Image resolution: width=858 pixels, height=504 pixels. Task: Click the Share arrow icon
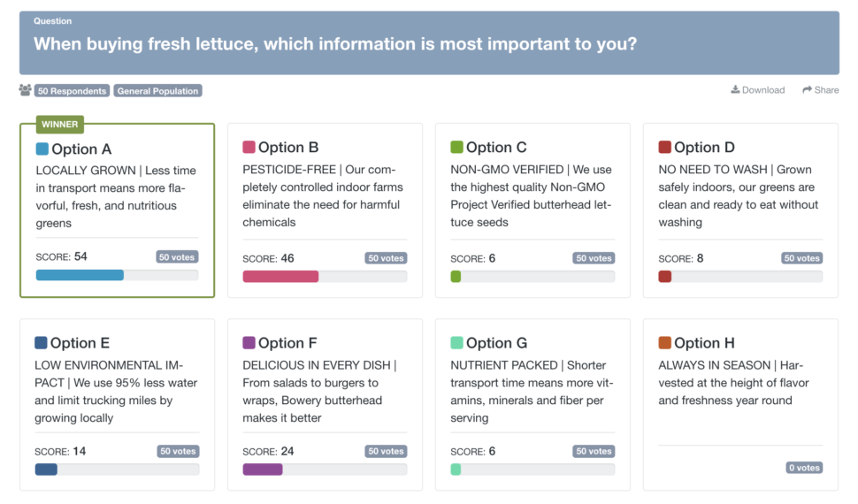point(807,89)
